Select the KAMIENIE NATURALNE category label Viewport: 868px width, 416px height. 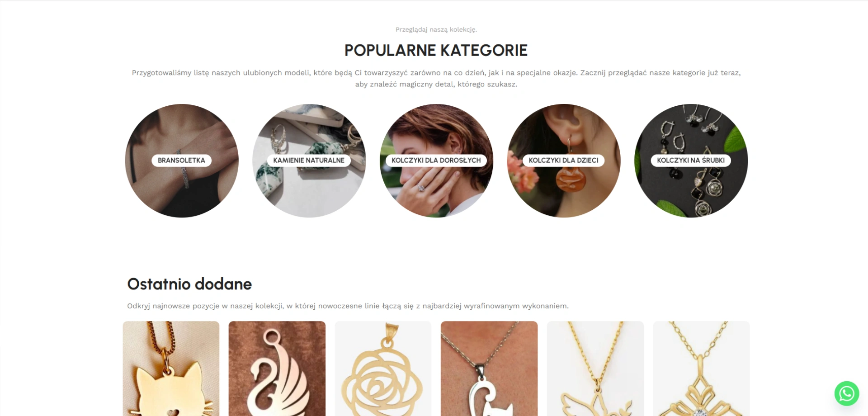tap(309, 161)
